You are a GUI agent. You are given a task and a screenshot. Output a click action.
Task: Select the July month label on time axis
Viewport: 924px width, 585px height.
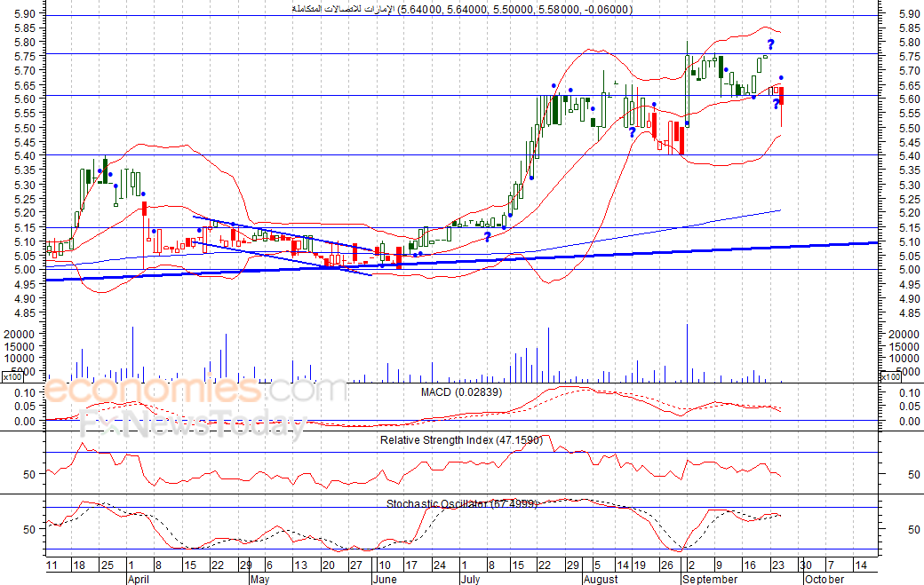470,579
